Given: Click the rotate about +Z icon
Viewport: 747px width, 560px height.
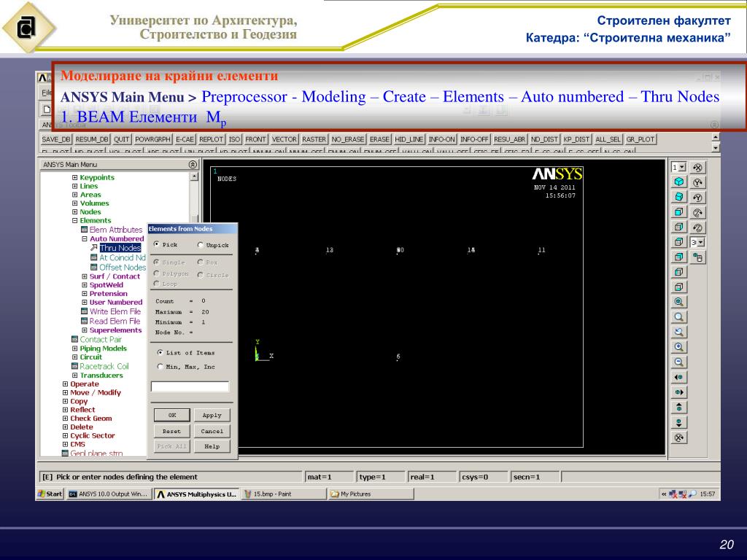Looking at the screenshot, I should point(697,212).
